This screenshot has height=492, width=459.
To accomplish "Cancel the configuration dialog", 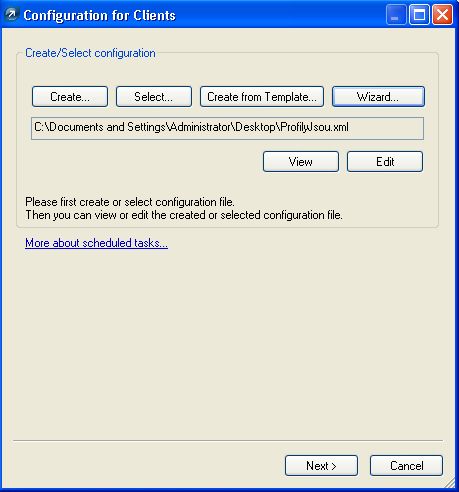I will point(406,466).
